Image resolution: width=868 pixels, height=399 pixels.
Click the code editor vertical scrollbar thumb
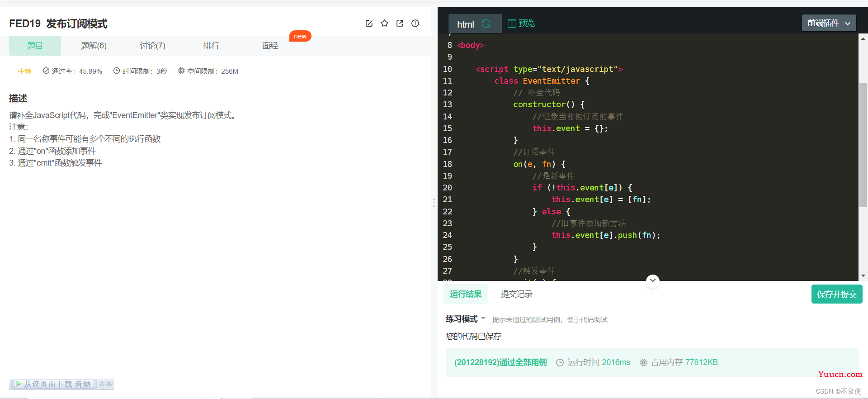click(863, 145)
